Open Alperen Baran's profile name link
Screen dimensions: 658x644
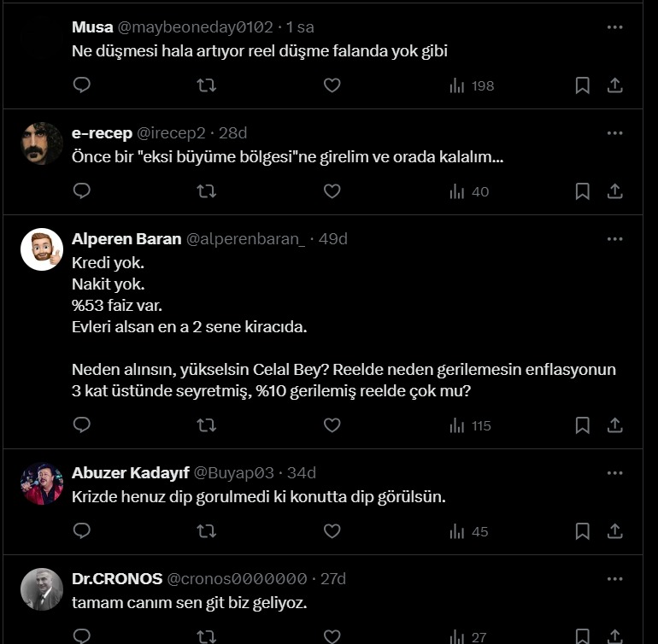point(126,239)
